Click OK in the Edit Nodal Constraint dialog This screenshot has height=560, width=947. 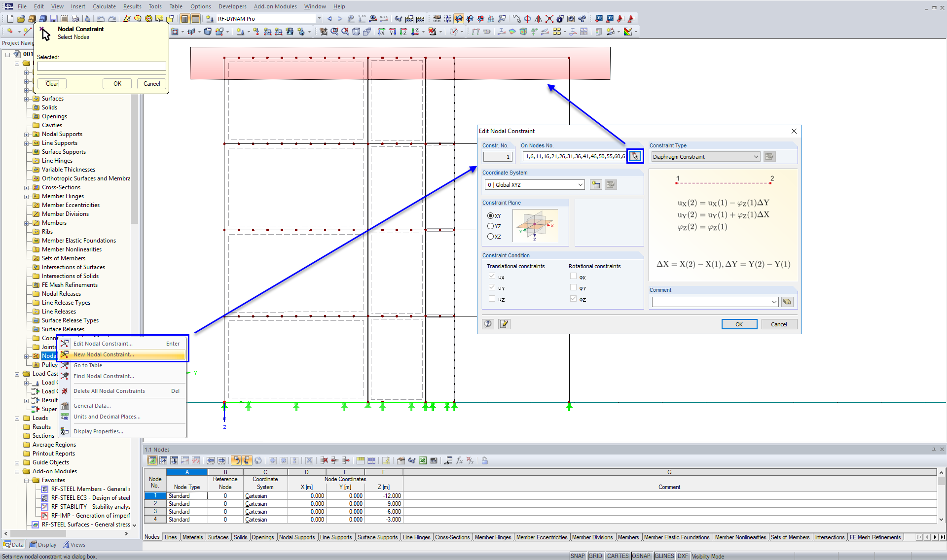click(x=739, y=324)
